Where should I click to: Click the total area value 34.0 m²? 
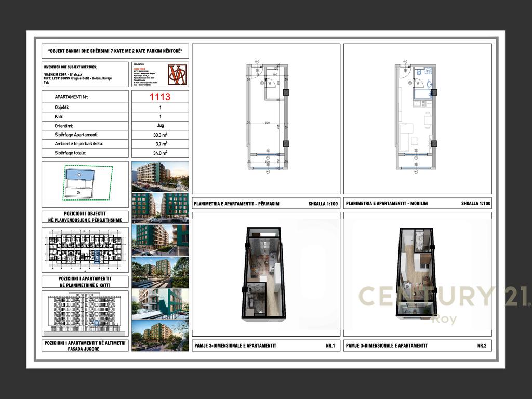pos(160,153)
